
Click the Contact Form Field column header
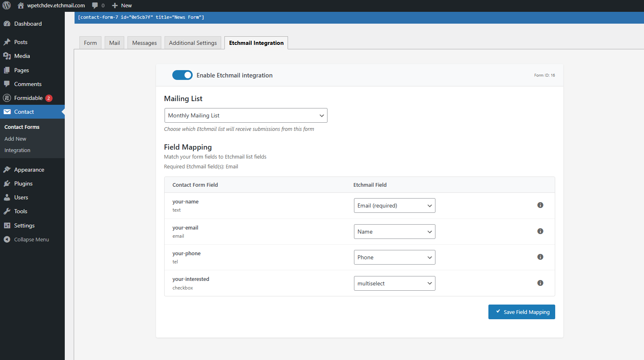coord(195,185)
